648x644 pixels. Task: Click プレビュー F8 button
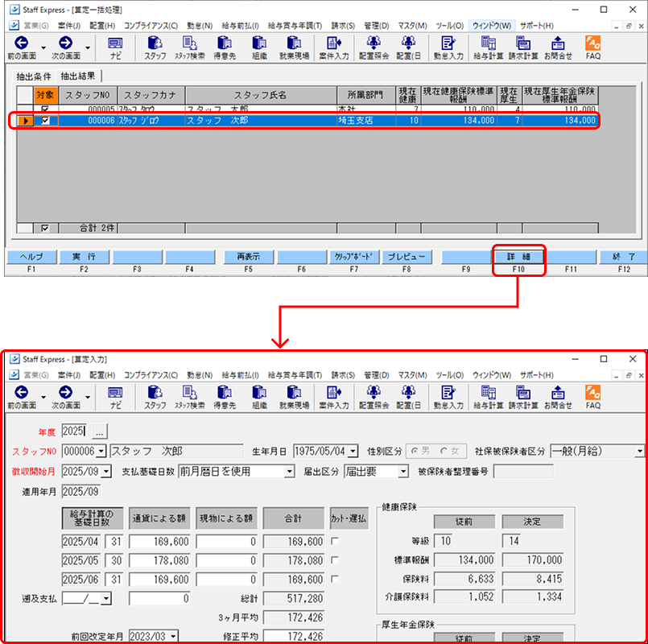coord(407,257)
